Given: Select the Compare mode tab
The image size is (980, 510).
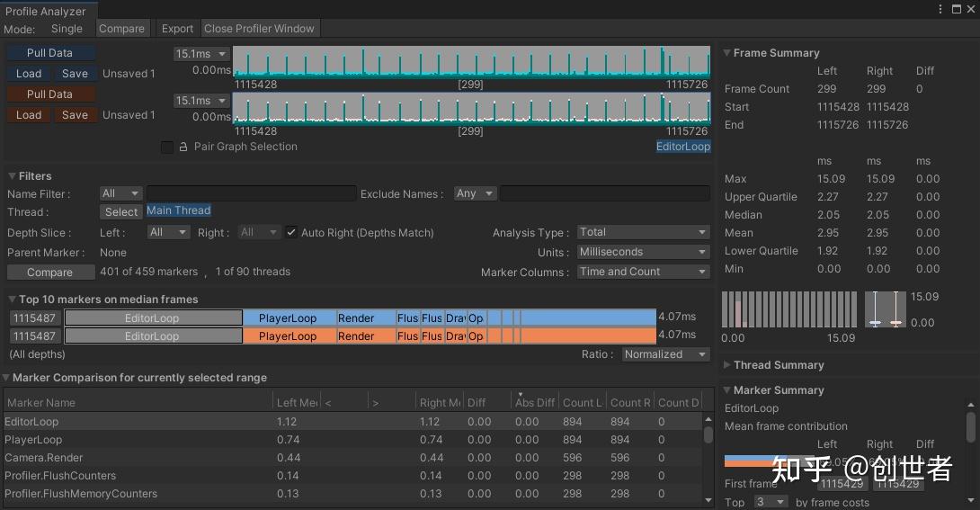Looking at the screenshot, I should 121,29.
